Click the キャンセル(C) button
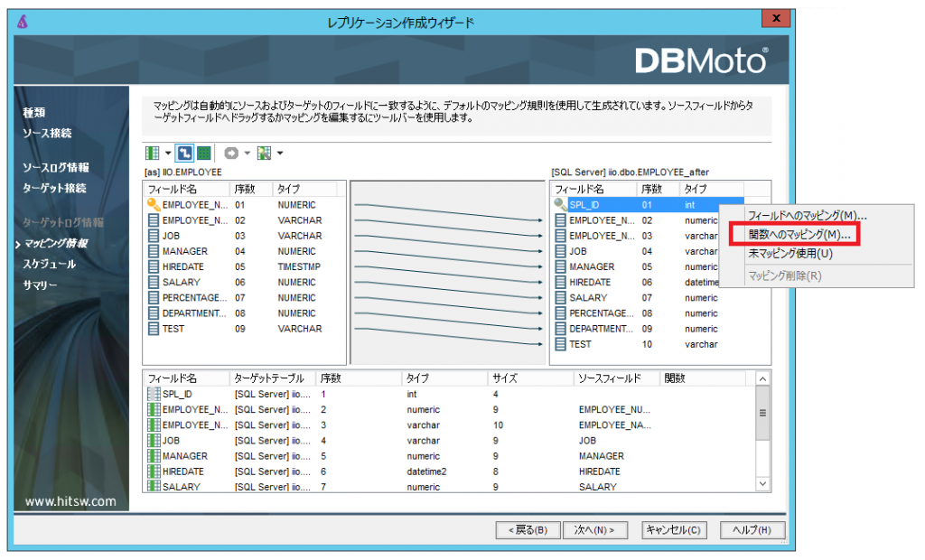 coord(674,530)
